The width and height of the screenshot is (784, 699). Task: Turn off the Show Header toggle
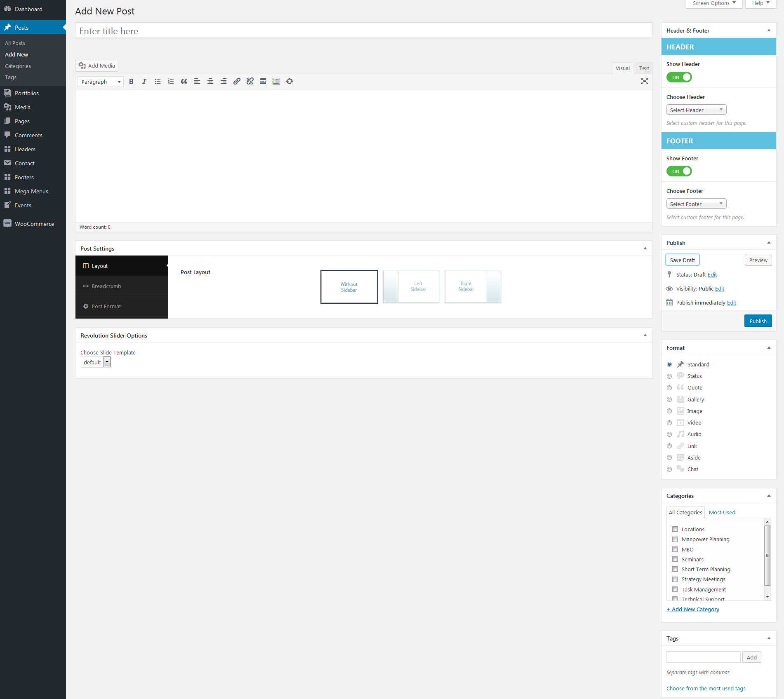point(679,77)
